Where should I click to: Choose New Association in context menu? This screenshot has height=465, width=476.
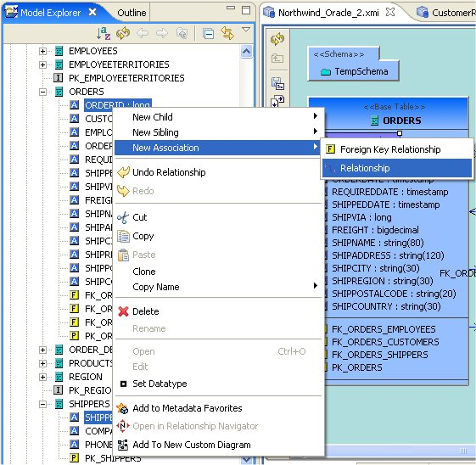click(x=217, y=148)
